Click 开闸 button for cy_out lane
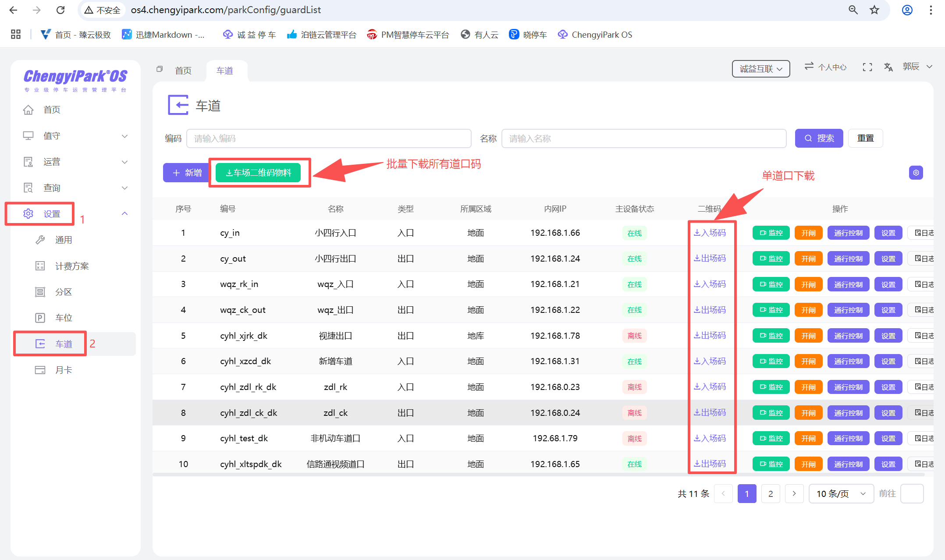 coord(808,259)
